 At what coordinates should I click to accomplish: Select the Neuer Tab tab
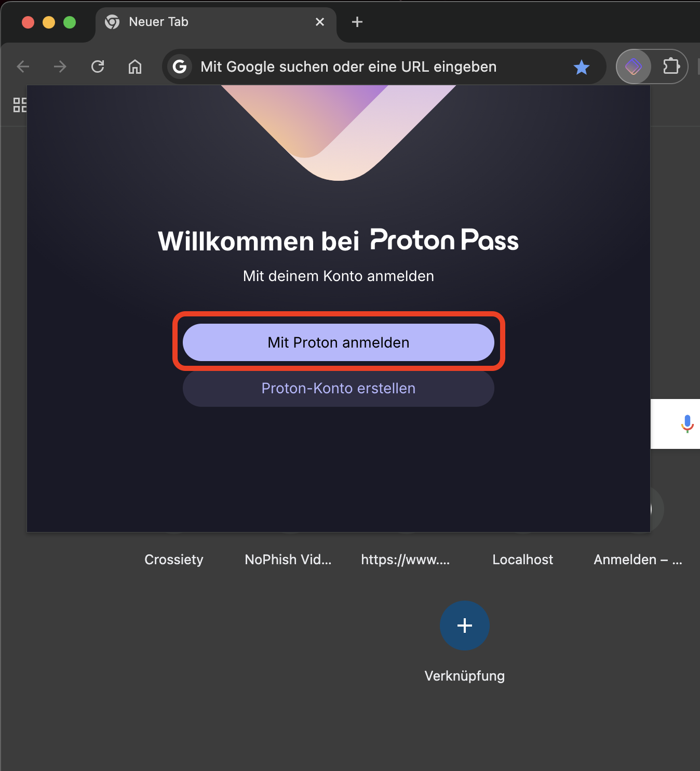pyautogui.click(x=216, y=22)
